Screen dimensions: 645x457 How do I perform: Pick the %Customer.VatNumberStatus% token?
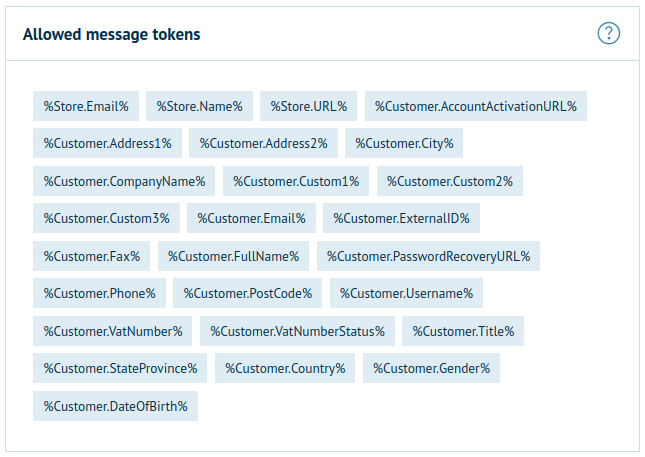[x=297, y=331]
